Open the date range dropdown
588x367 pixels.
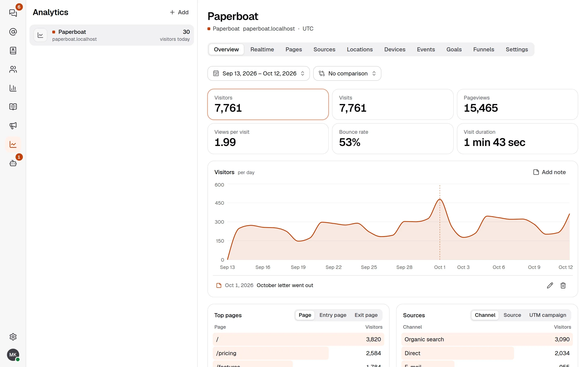coord(258,73)
